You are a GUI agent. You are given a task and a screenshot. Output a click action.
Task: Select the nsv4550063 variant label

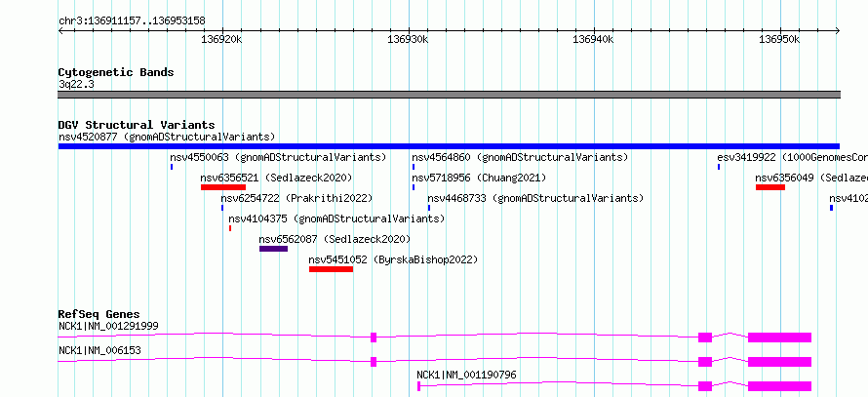[278, 157]
